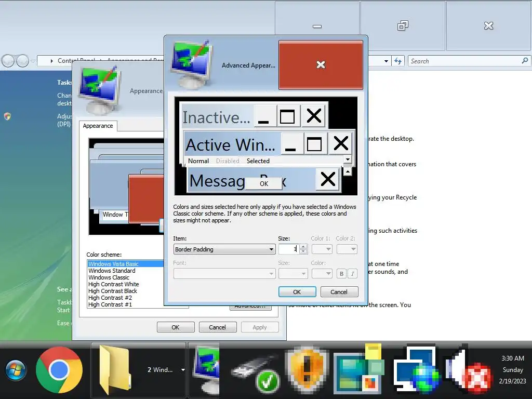Viewport: 532px width, 399px height.
Task: Click Selected menu item in preview
Action: (258, 161)
